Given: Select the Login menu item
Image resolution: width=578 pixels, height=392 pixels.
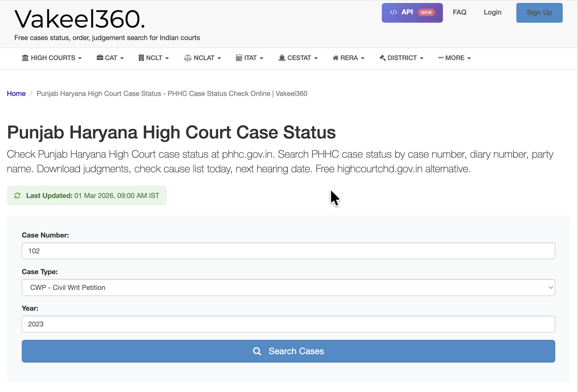Looking at the screenshot, I should (492, 12).
